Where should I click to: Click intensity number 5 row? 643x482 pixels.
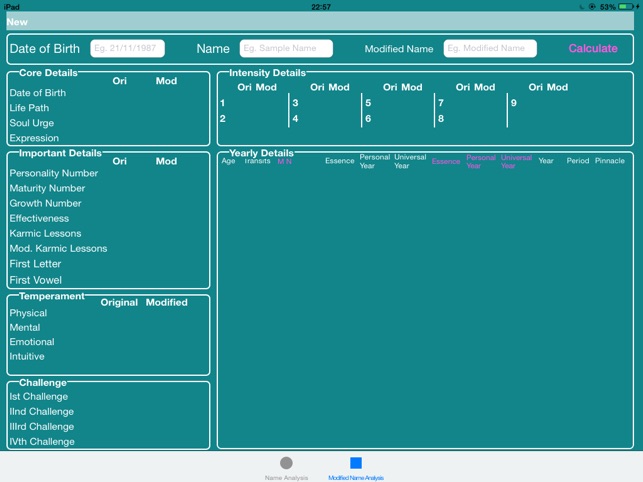[368, 103]
